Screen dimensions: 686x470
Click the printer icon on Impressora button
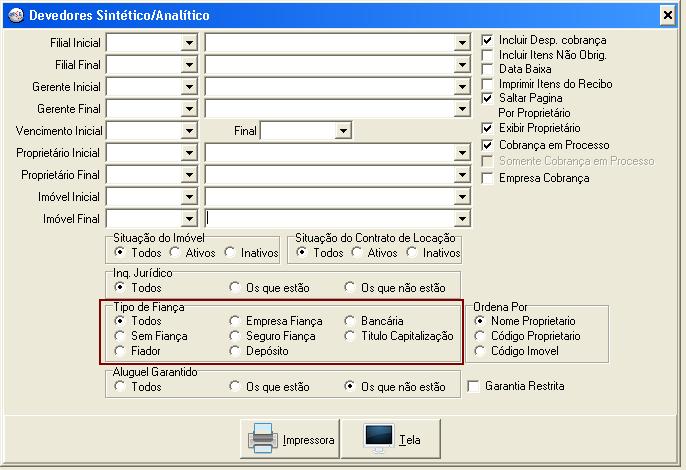tap(263, 438)
